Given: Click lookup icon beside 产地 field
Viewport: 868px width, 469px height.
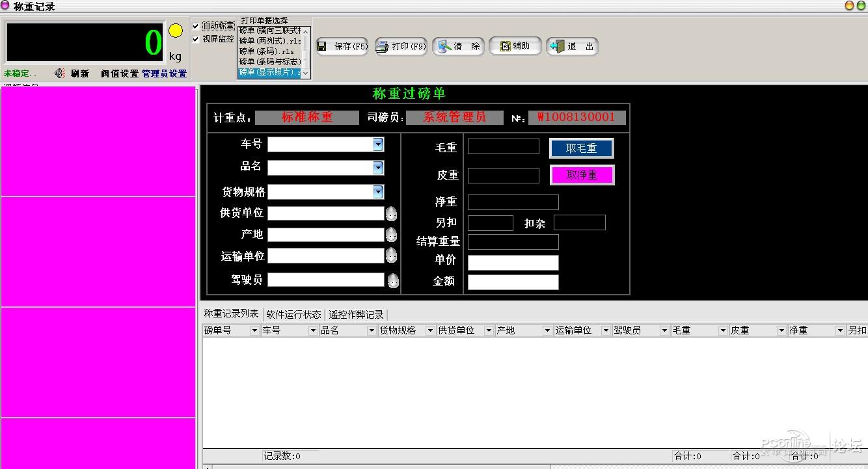Looking at the screenshot, I should (391, 235).
